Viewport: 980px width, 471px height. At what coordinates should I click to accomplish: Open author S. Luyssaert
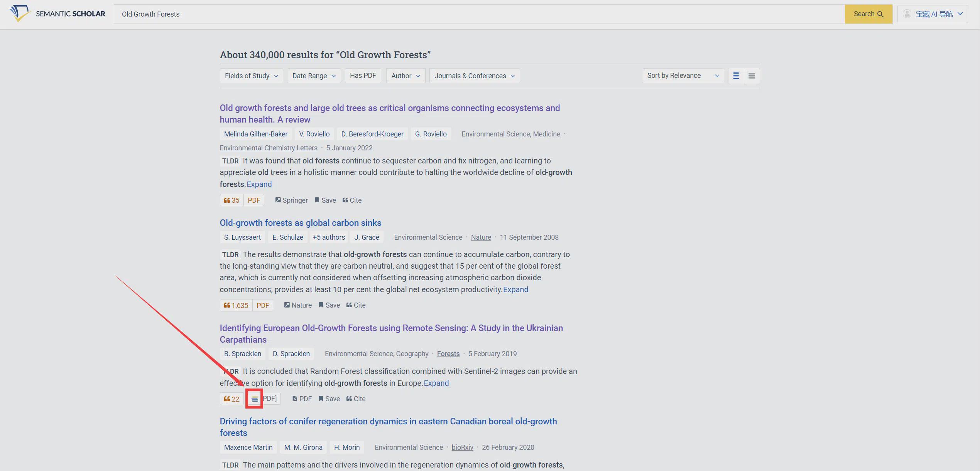pyautogui.click(x=242, y=237)
